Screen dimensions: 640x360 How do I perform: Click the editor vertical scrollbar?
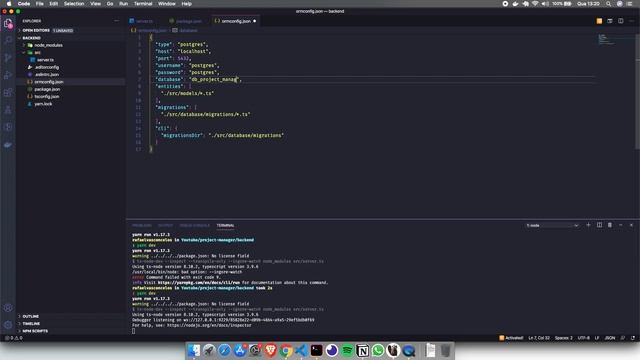(x=638, y=92)
